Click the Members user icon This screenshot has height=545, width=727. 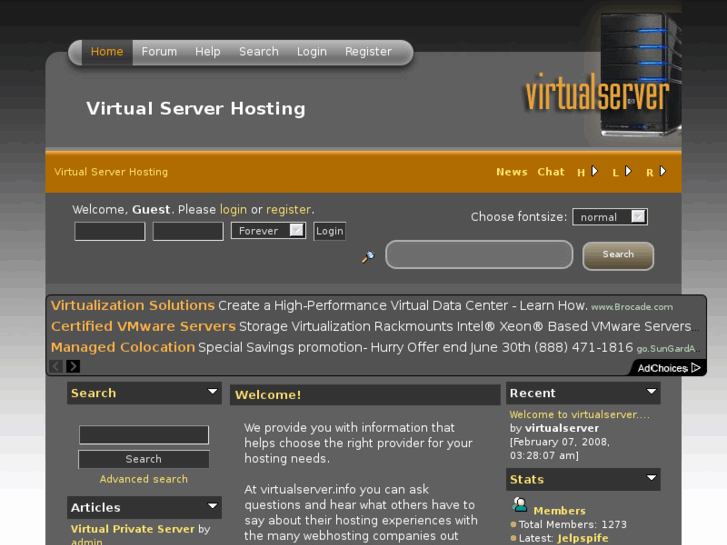[520, 505]
